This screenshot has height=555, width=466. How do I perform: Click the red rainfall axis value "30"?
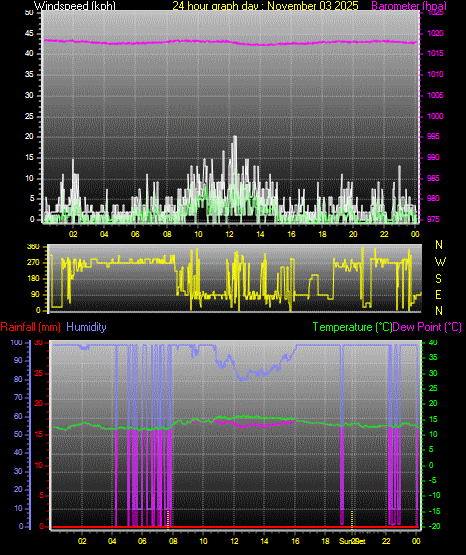pos(39,342)
